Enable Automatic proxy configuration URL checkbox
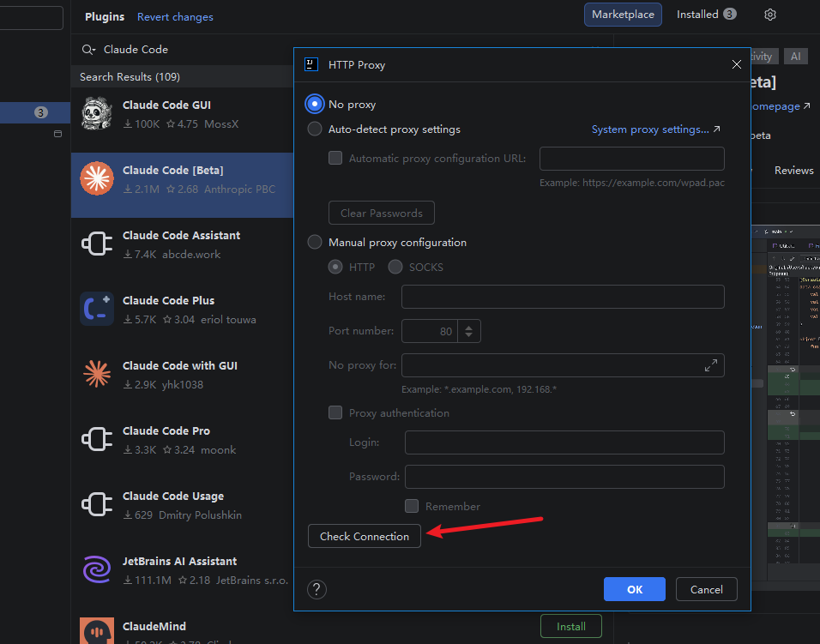820x644 pixels. (x=335, y=158)
